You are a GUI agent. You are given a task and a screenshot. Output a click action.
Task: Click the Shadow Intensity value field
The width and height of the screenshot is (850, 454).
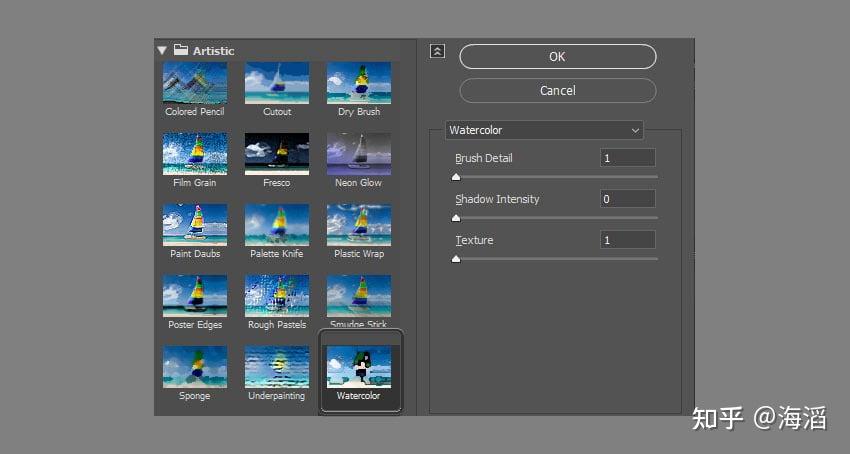coord(628,199)
